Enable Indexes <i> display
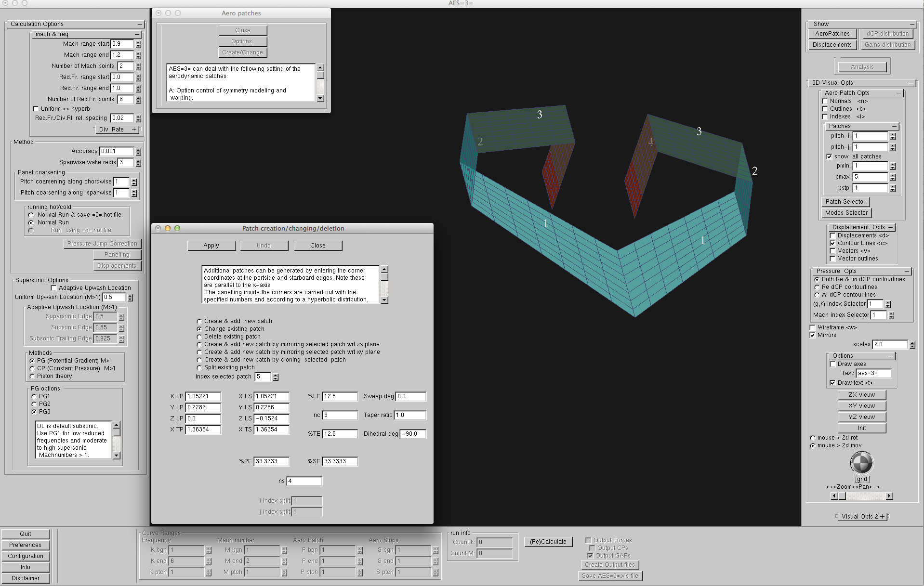Screen dimensions: 924x586 [x=825, y=117]
